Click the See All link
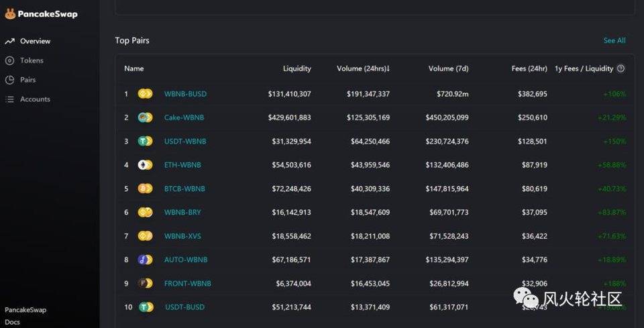The height and width of the screenshot is (328, 644). click(x=614, y=41)
